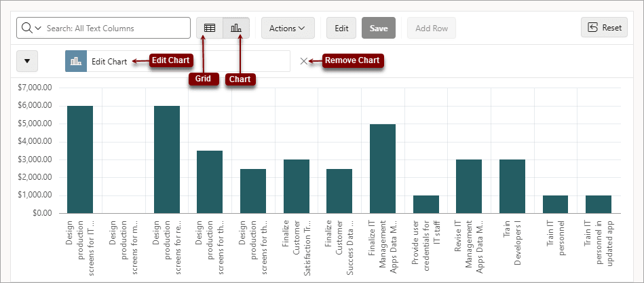Reset the interactive grid
This screenshot has height=283, width=644.
604,28
